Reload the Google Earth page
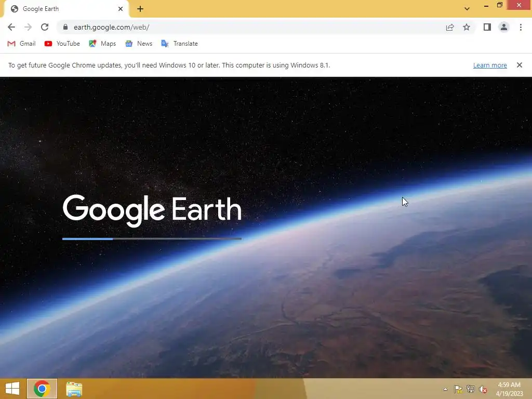Screen dimensions: 532x399 pyautogui.click(x=45, y=27)
